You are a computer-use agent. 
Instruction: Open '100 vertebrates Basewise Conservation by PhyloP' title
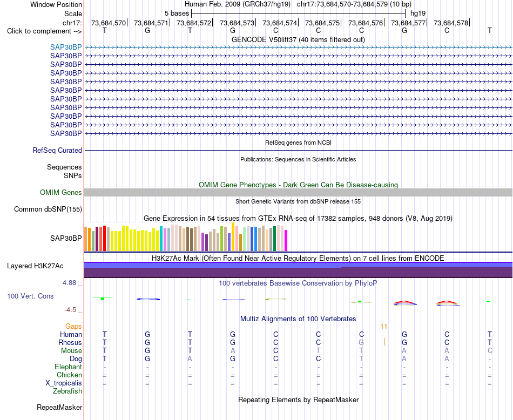coord(298,283)
